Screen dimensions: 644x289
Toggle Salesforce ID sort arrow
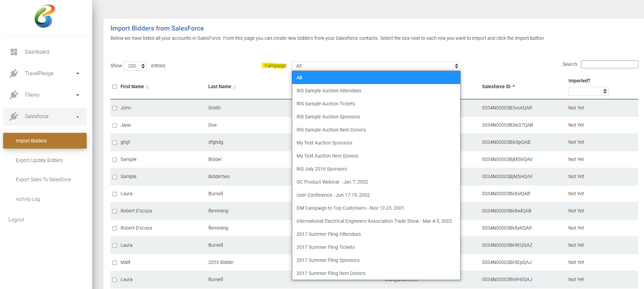[x=514, y=86]
